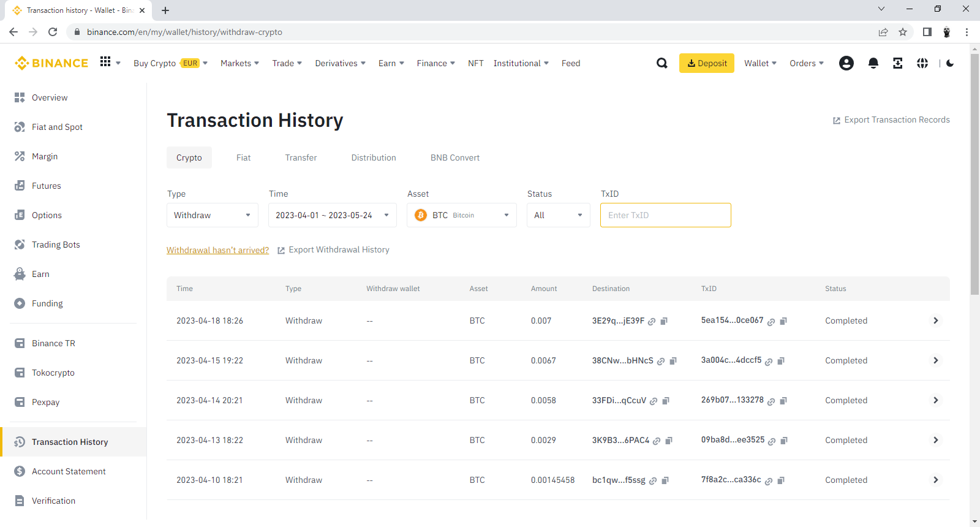
Task: Click the Binance logo
Action: [x=51, y=63]
